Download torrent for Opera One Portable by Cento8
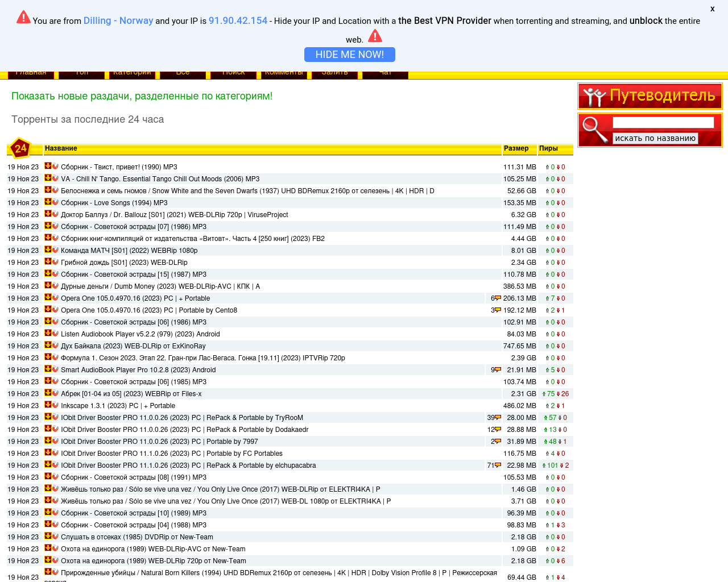728x582 pixels. pyautogui.click(x=48, y=310)
